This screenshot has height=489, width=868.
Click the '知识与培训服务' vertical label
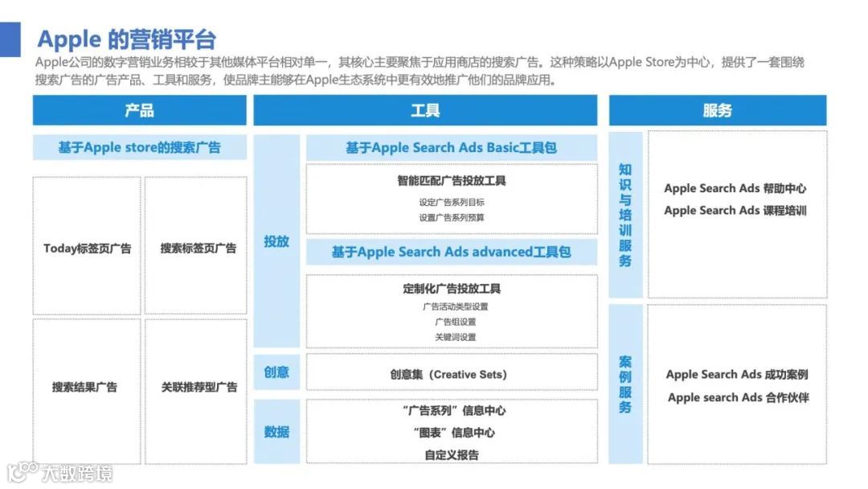[625, 215]
